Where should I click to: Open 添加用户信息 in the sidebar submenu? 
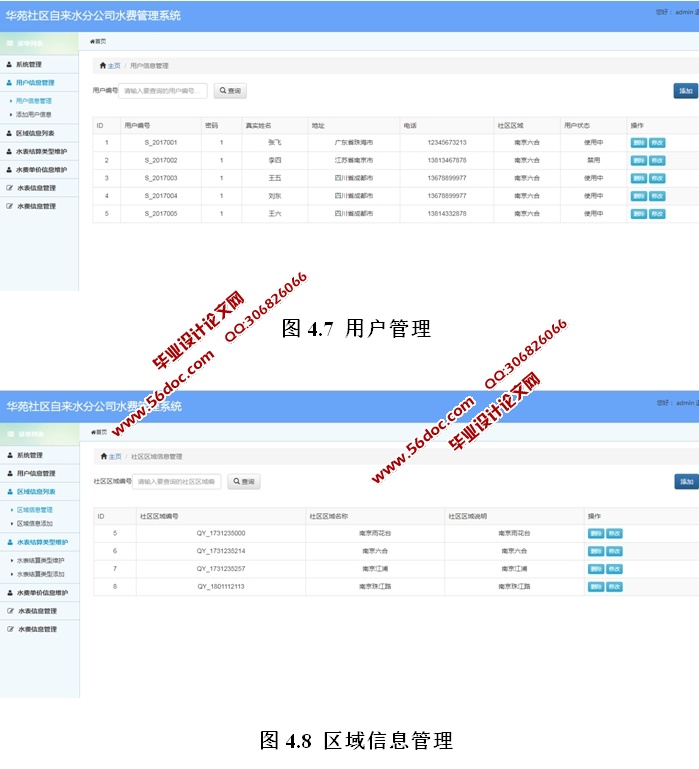pos(34,114)
